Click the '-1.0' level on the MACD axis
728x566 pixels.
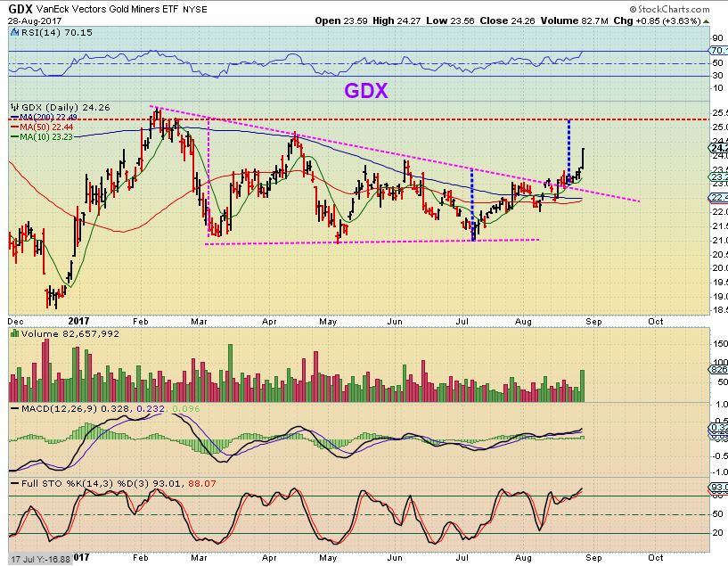719,472
